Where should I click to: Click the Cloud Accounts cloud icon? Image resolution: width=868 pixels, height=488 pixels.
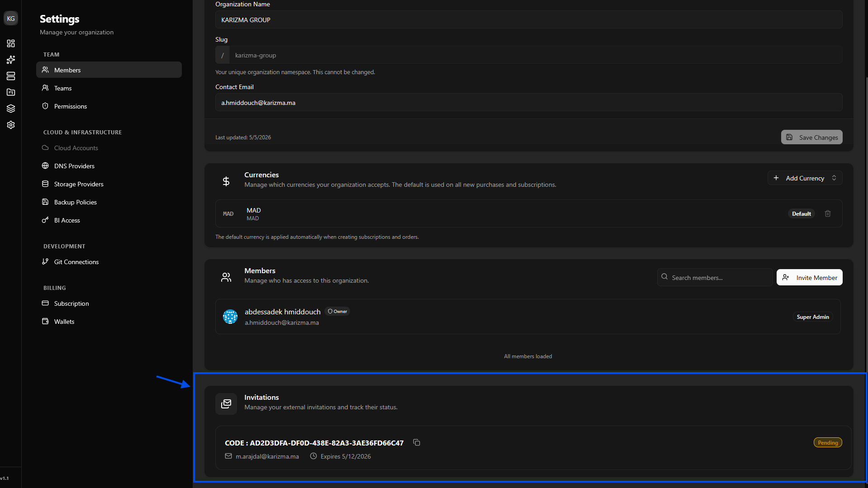click(45, 148)
